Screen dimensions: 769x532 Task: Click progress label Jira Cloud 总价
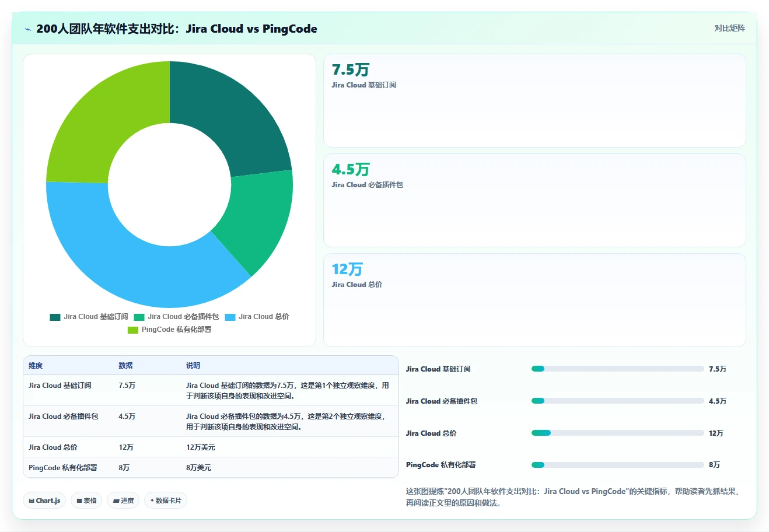(431, 433)
